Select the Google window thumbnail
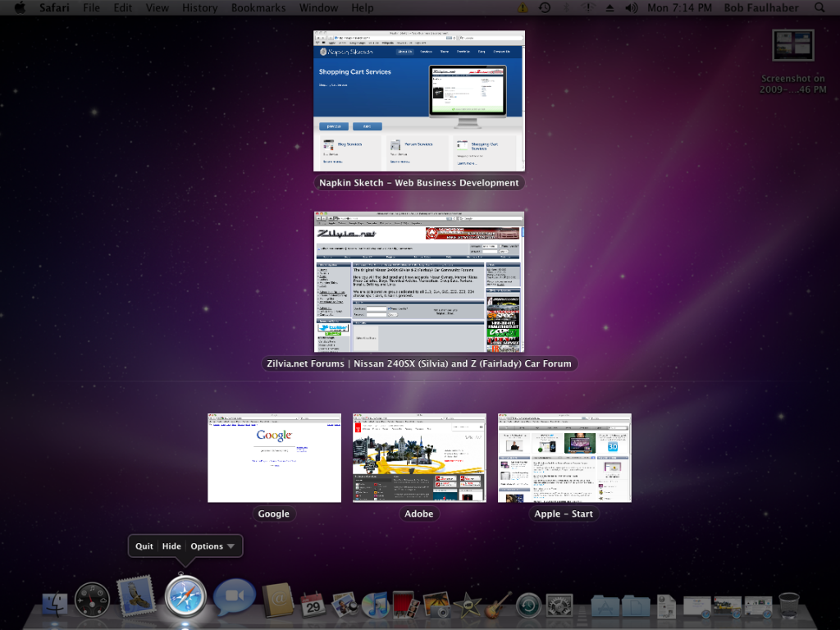The image size is (840, 630). tap(274, 458)
